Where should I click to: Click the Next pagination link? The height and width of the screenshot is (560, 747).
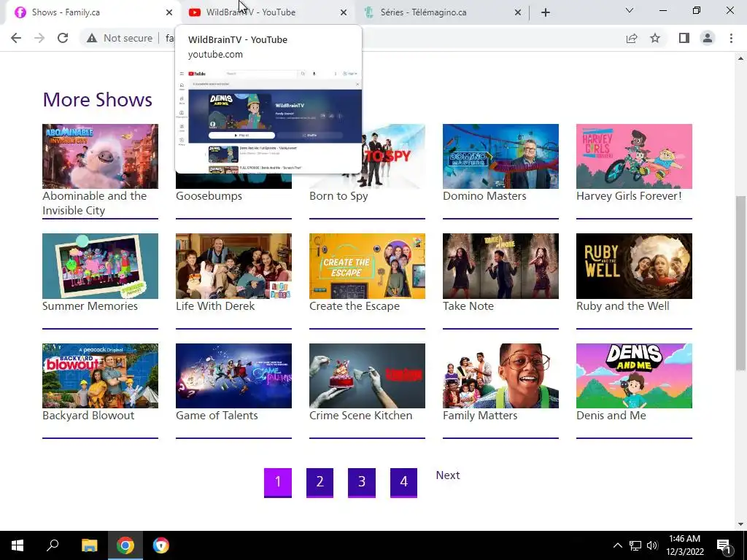pyautogui.click(x=448, y=475)
